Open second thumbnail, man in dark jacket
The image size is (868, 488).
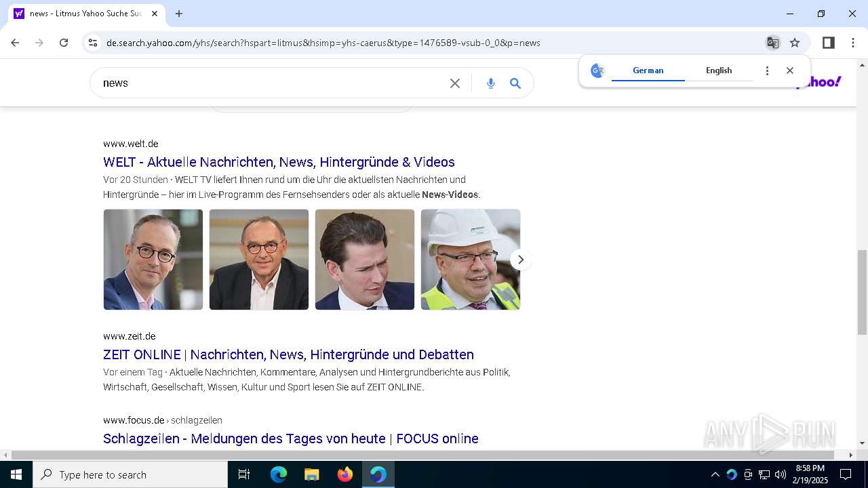tap(259, 260)
